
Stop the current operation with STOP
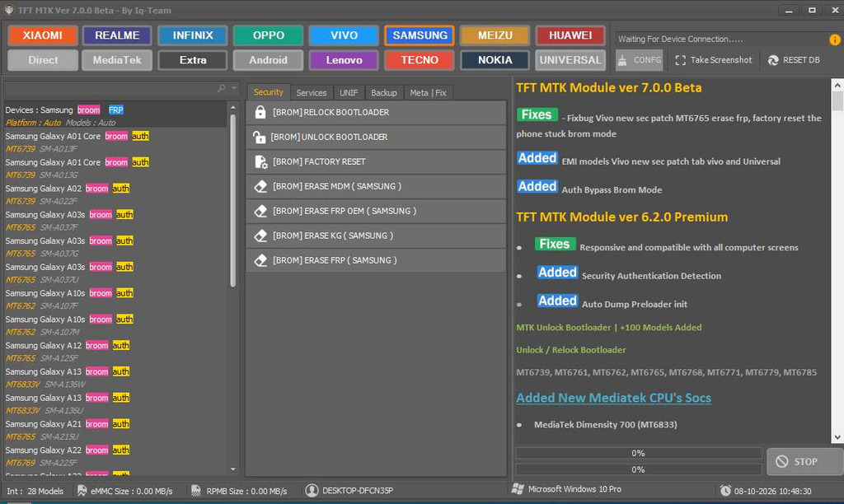[805, 461]
